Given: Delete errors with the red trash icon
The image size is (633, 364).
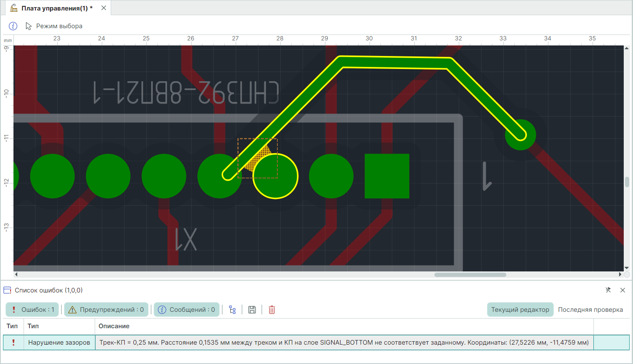Looking at the screenshot, I should pyautogui.click(x=272, y=310).
